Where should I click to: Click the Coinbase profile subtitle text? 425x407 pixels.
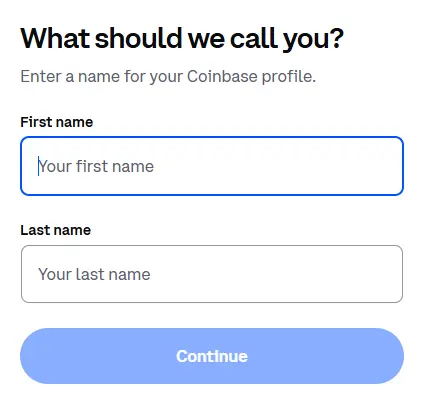pyautogui.click(x=168, y=77)
